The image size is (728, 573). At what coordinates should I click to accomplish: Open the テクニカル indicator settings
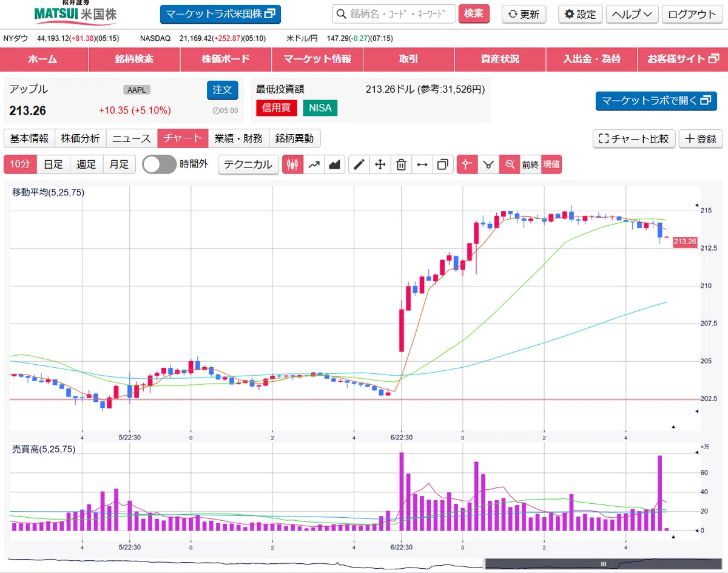(x=249, y=164)
